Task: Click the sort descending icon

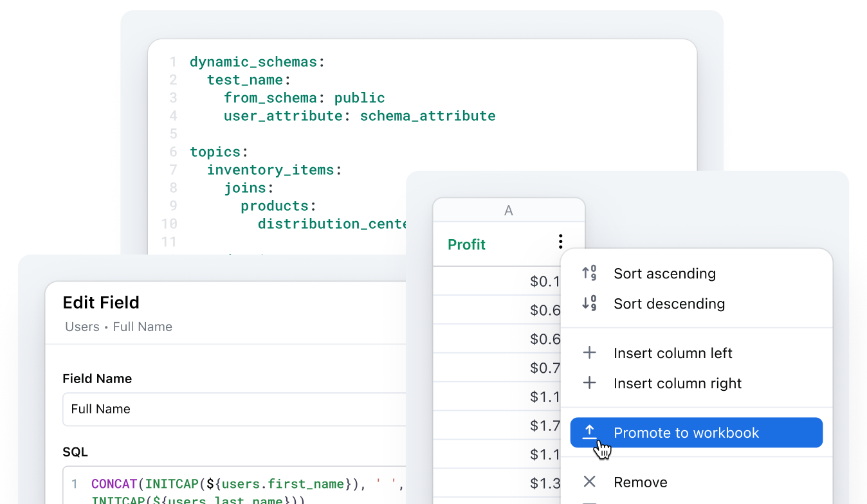Action: (x=589, y=303)
